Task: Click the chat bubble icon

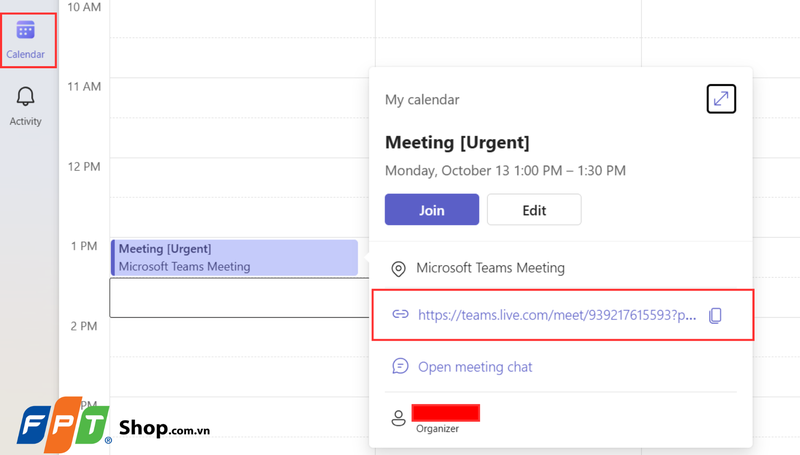Action: pos(400,366)
